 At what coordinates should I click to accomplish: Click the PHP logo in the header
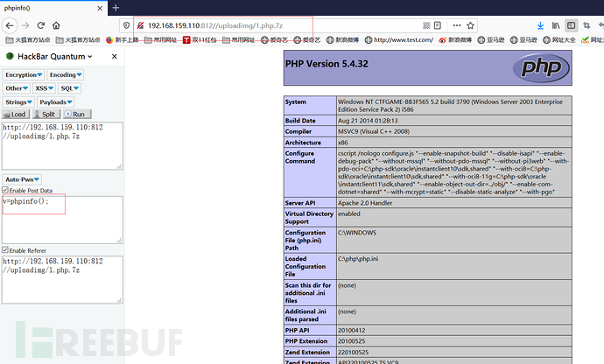(x=541, y=67)
